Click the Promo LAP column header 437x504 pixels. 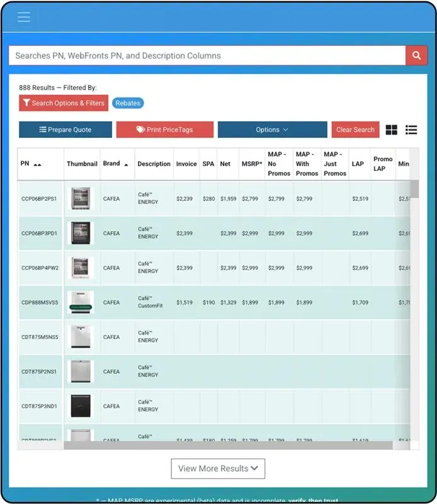(x=383, y=164)
